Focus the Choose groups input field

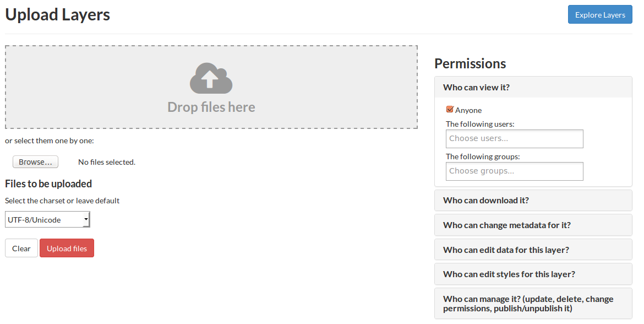(x=514, y=171)
